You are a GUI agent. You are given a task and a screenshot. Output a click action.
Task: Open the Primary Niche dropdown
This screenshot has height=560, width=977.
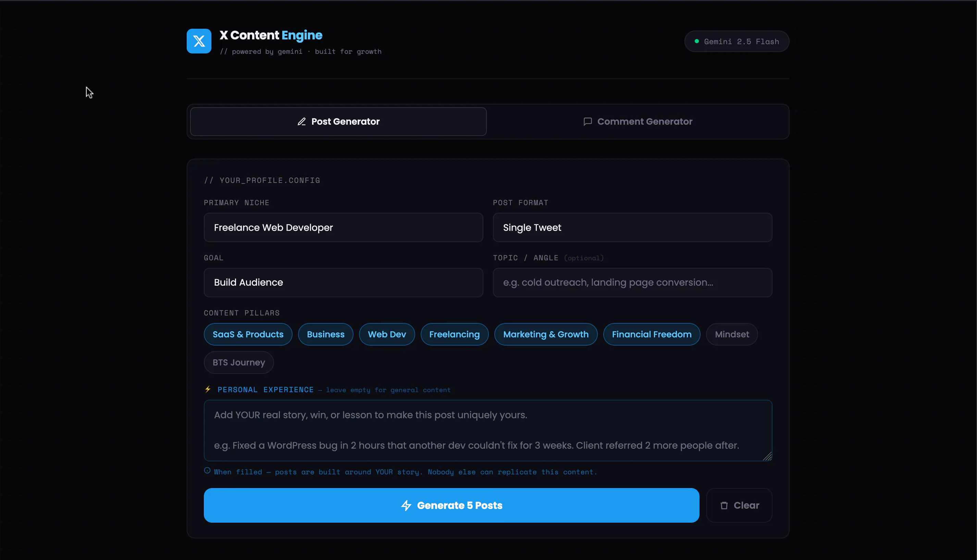click(343, 227)
